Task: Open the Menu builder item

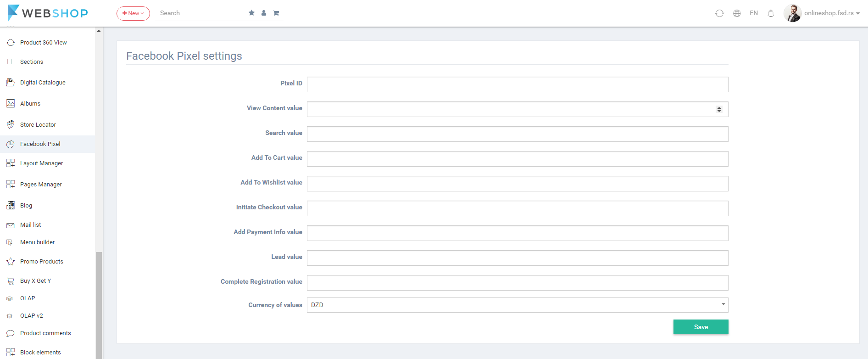Action: (x=38, y=242)
